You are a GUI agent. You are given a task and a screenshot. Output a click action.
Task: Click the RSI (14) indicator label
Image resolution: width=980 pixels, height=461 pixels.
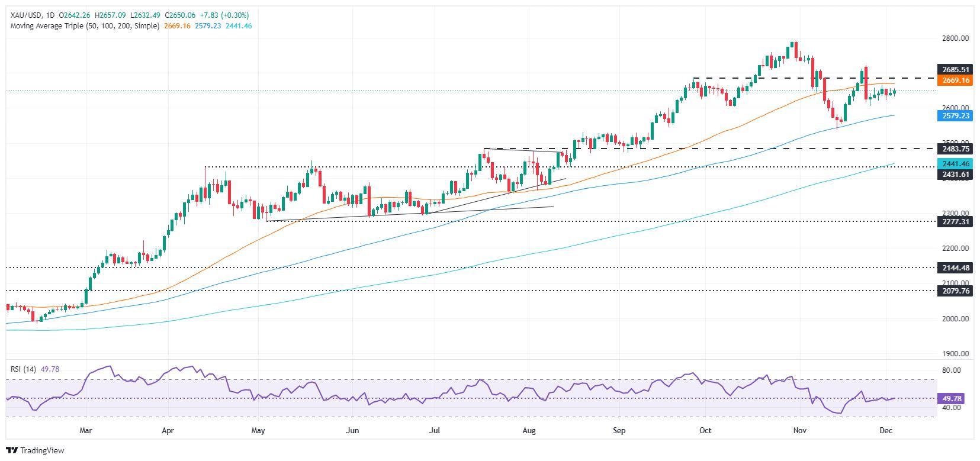(x=24, y=369)
